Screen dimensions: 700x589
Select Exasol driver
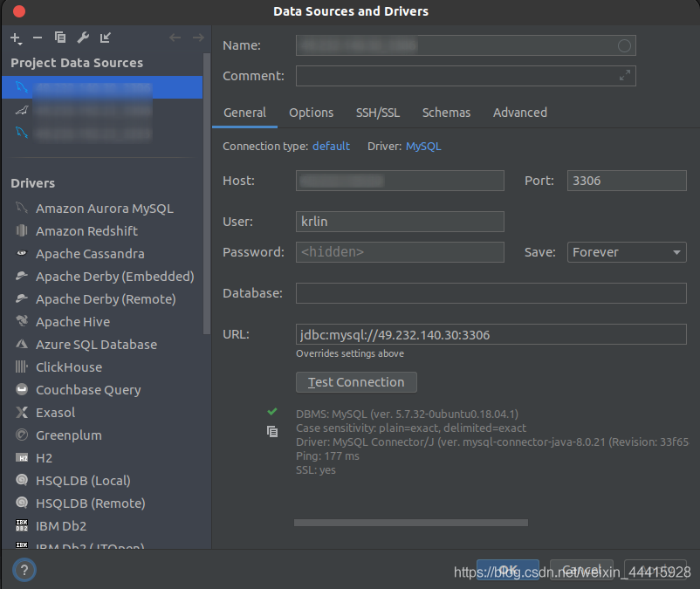point(55,413)
